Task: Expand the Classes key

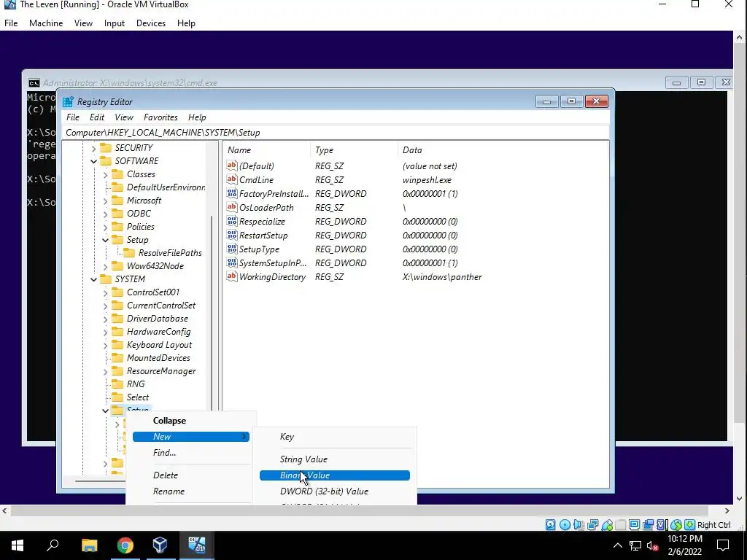Action: coord(105,175)
